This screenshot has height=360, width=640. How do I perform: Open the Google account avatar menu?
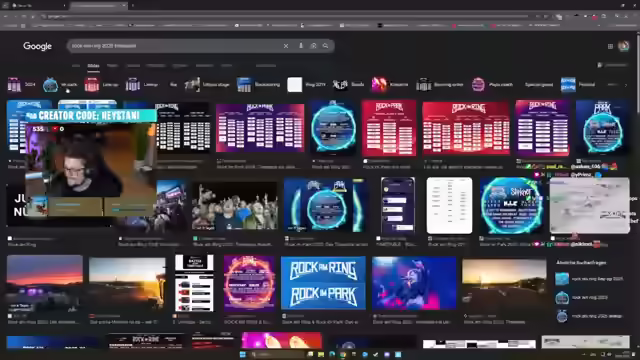[x=623, y=46]
